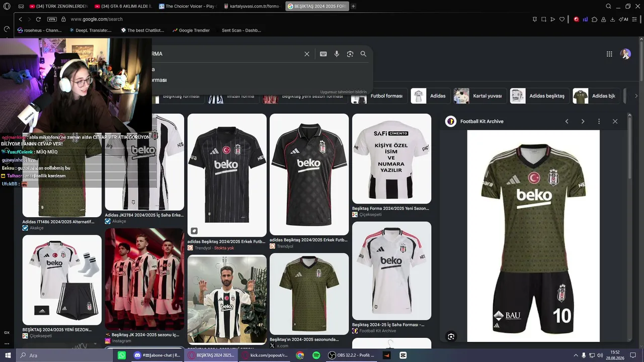Switch to the GTA 6 YouTube tab
This screenshot has height=362, width=644.
[123, 6]
